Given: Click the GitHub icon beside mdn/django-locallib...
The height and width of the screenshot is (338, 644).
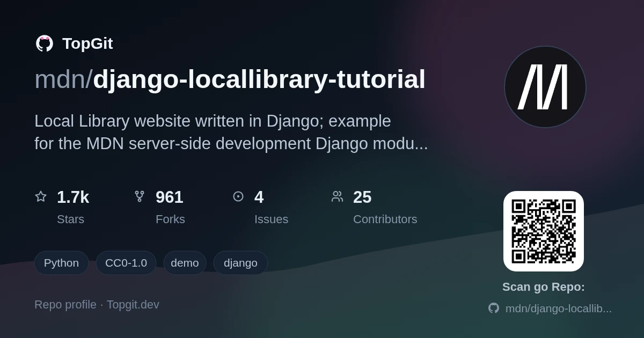Looking at the screenshot, I should pos(494,308).
